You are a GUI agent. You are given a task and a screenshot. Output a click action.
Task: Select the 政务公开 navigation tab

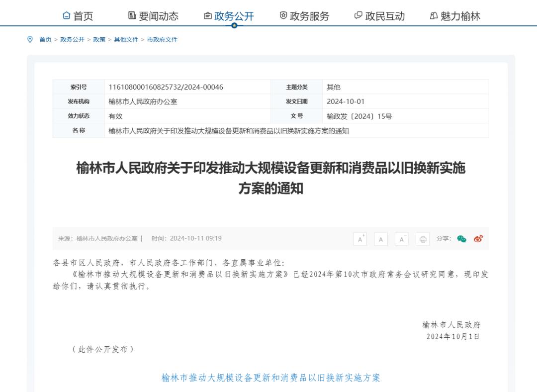click(x=229, y=16)
